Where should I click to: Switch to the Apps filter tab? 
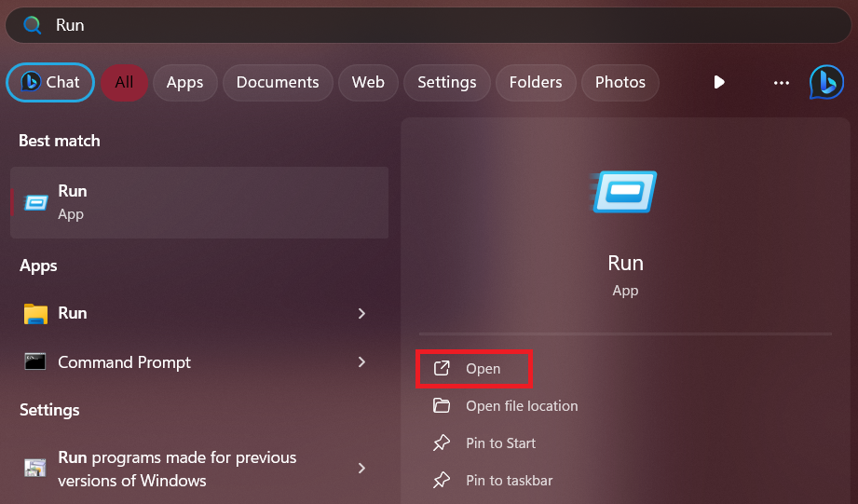click(184, 82)
